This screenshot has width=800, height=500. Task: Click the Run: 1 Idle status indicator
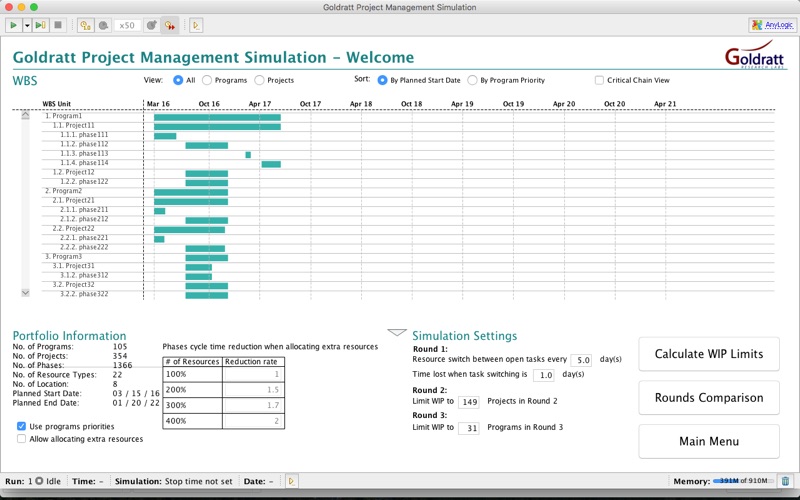click(33, 481)
